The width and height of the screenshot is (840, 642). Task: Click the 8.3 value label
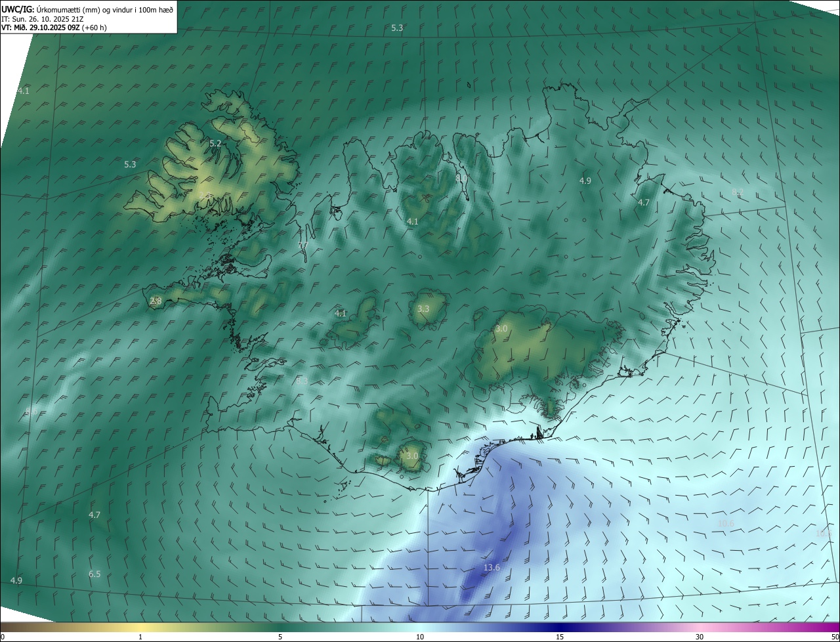[x=302, y=381]
